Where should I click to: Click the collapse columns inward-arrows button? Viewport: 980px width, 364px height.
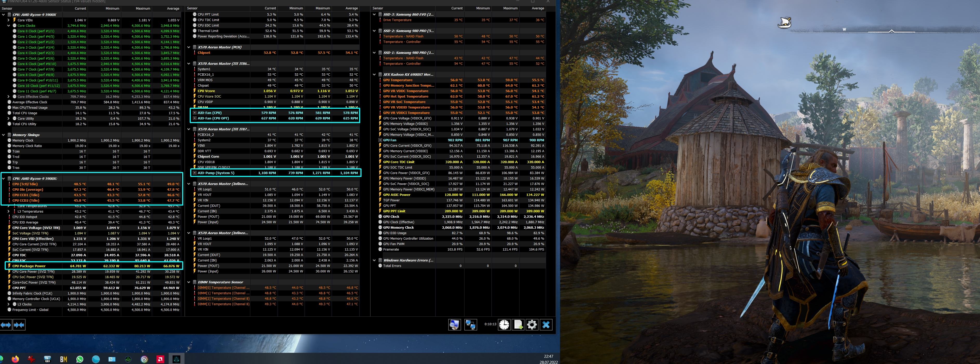tap(19, 325)
